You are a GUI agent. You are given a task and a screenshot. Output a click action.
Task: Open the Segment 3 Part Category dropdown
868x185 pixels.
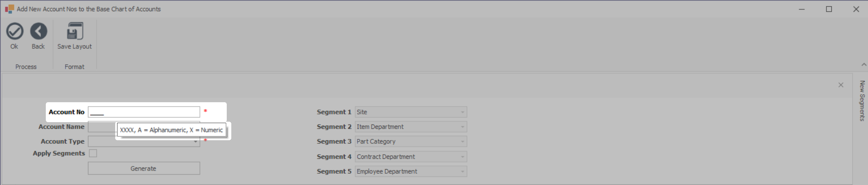pos(462,142)
